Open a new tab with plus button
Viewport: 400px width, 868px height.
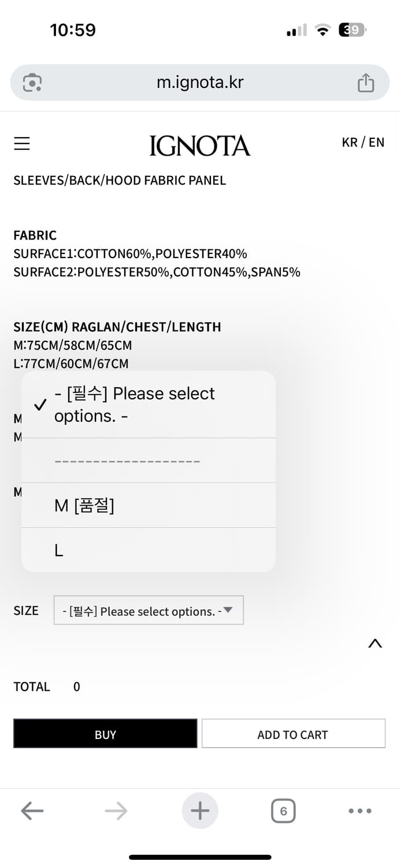(x=200, y=811)
